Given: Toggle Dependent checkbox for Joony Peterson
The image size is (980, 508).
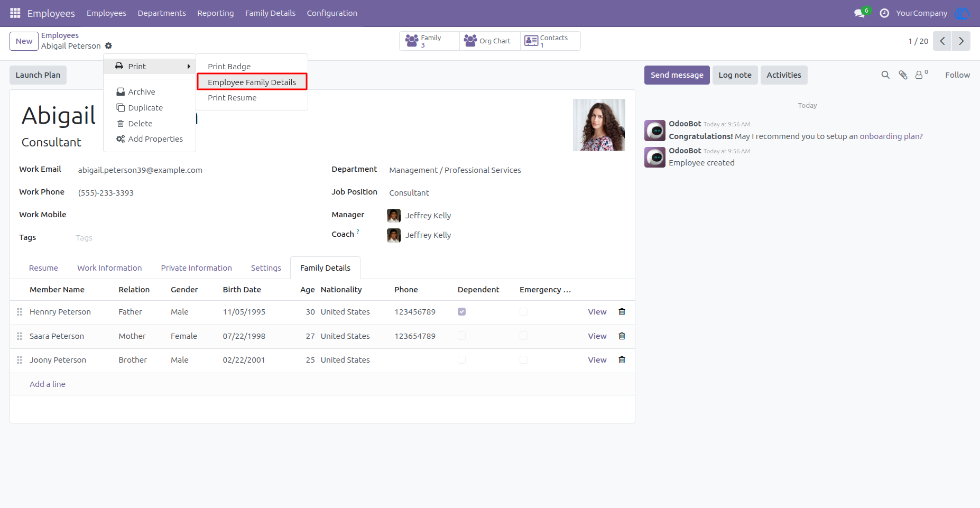Looking at the screenshot, I should point(461,360).
